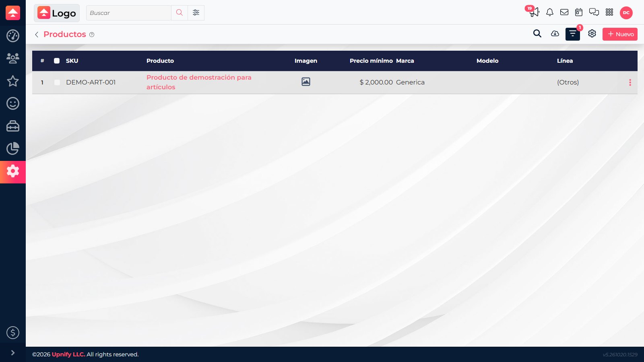Open the three-dot row menu for DEMO-ART-001
Viewport: 644px width, 362px height.
click(x=630, y=82)
